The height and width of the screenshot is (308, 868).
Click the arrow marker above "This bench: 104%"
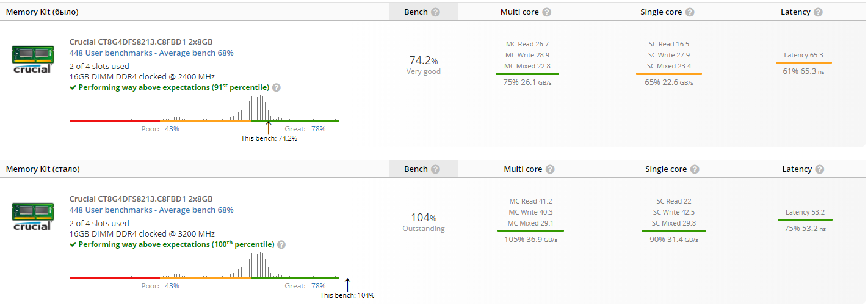(347, 284)
